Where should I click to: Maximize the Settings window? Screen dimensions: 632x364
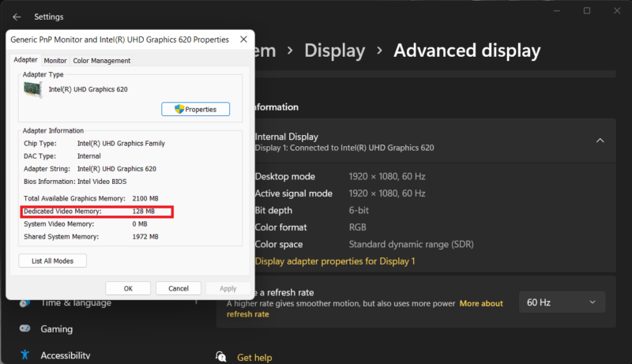[587, 11]
